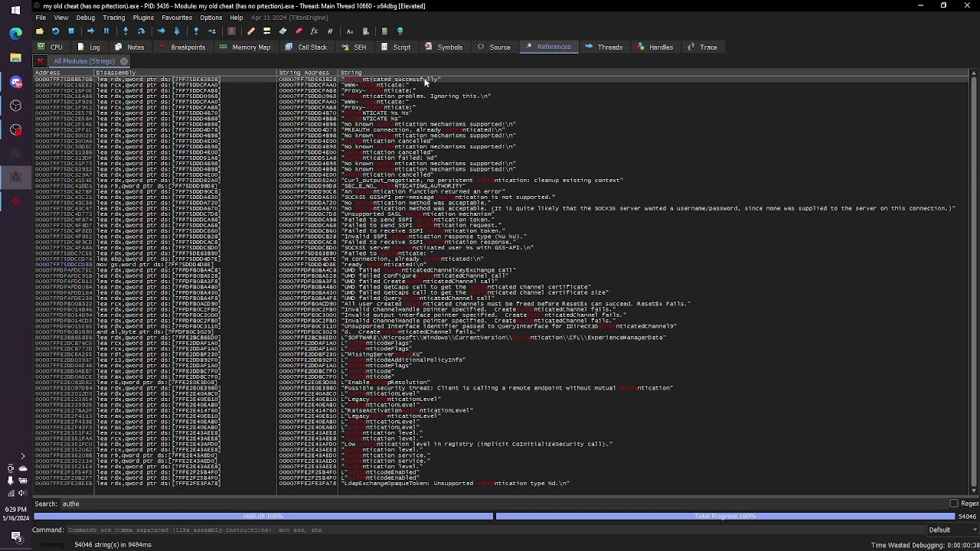
Task: Open the Windows Start button
Action: tap(15, 10)
